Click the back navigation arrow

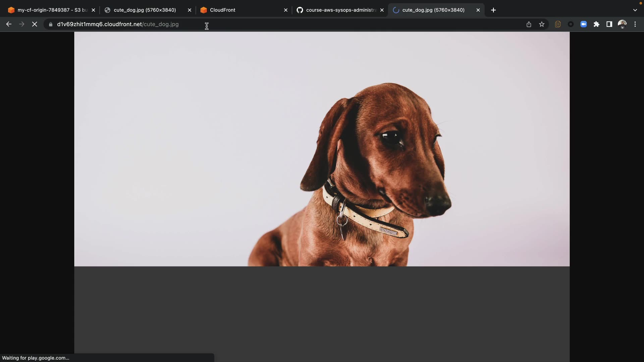(x=9, y=24)
